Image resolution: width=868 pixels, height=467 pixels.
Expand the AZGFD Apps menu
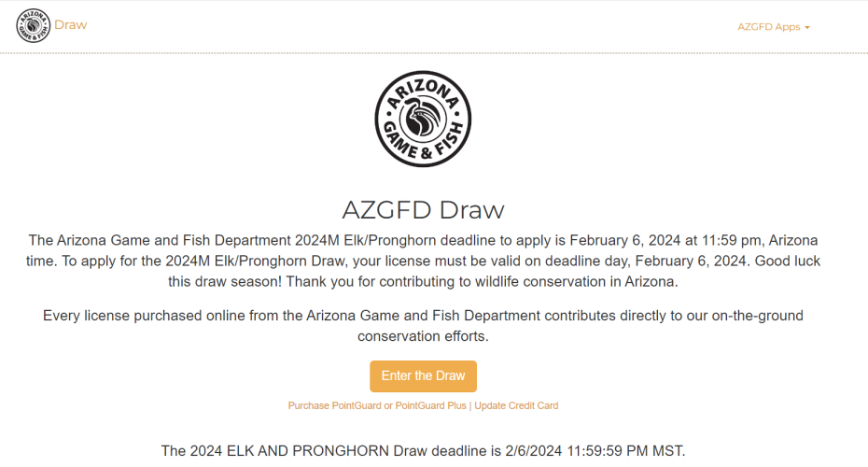[774, 26]
